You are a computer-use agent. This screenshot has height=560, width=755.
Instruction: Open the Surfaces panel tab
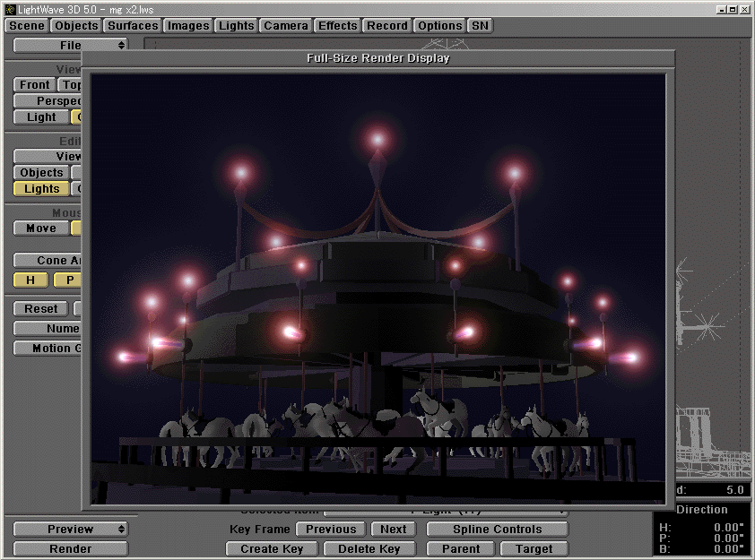[x=133, y=26]
